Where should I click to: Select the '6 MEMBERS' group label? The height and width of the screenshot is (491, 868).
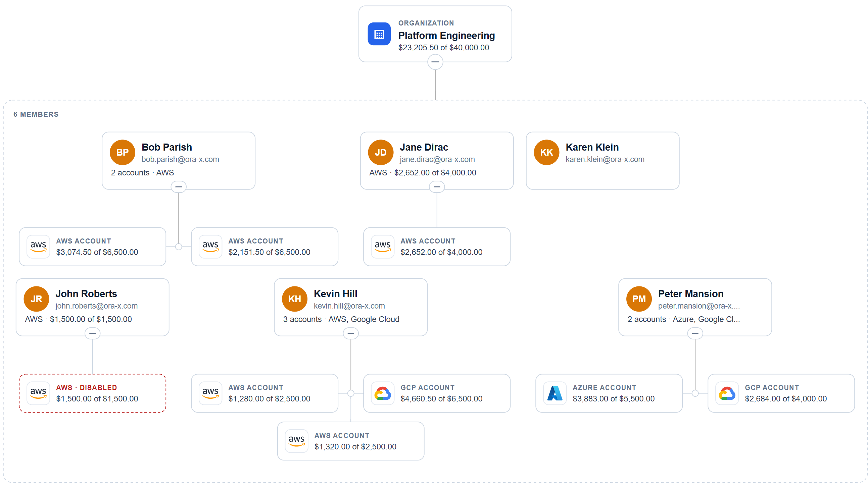[36, 114]
